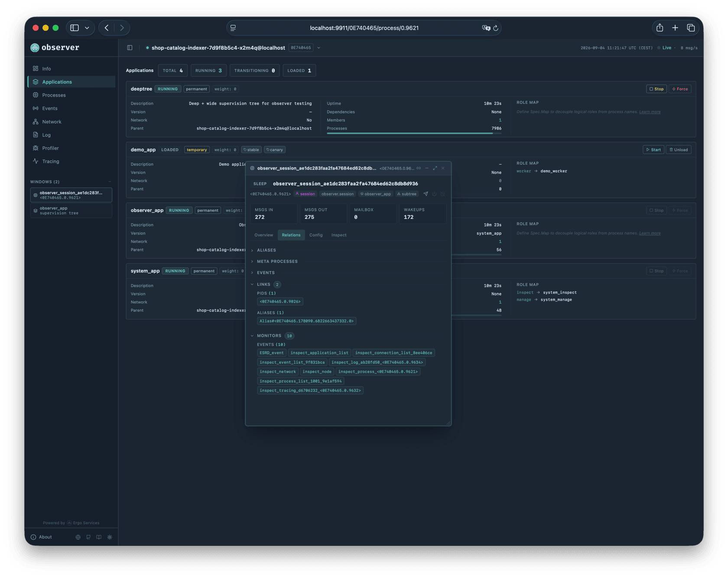Open Profiler in the sidebar

coord(71,148)
